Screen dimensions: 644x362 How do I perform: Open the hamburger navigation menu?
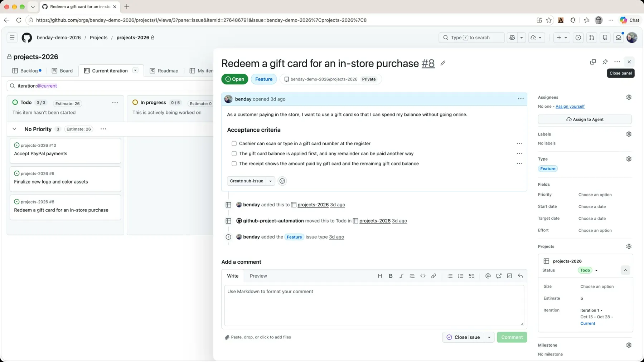coord(12,38)
